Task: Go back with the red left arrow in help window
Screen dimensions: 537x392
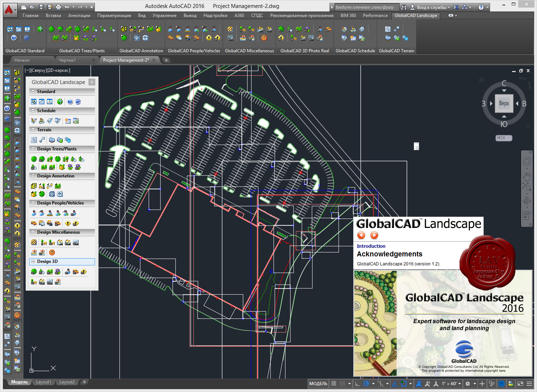Action: tap(361, 235)
